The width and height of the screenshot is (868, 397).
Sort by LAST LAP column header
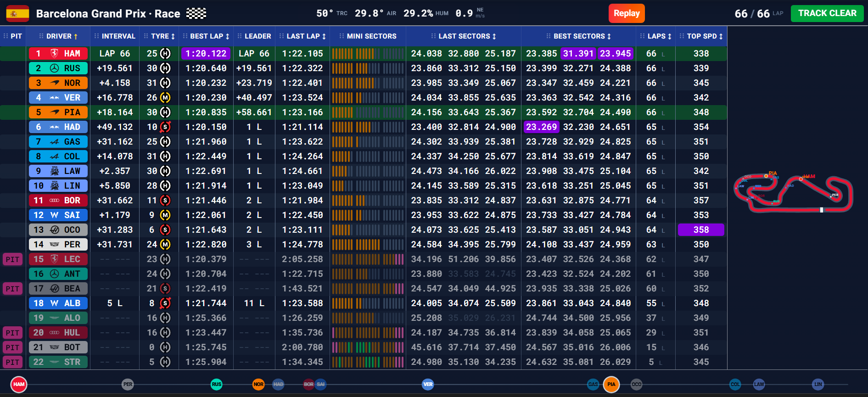tap(302, 36)
